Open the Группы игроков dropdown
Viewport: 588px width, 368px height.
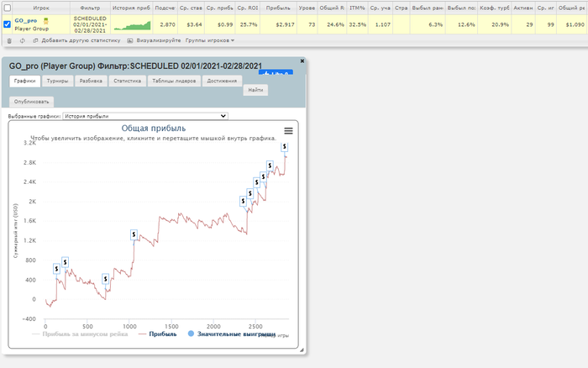point(210,40)
